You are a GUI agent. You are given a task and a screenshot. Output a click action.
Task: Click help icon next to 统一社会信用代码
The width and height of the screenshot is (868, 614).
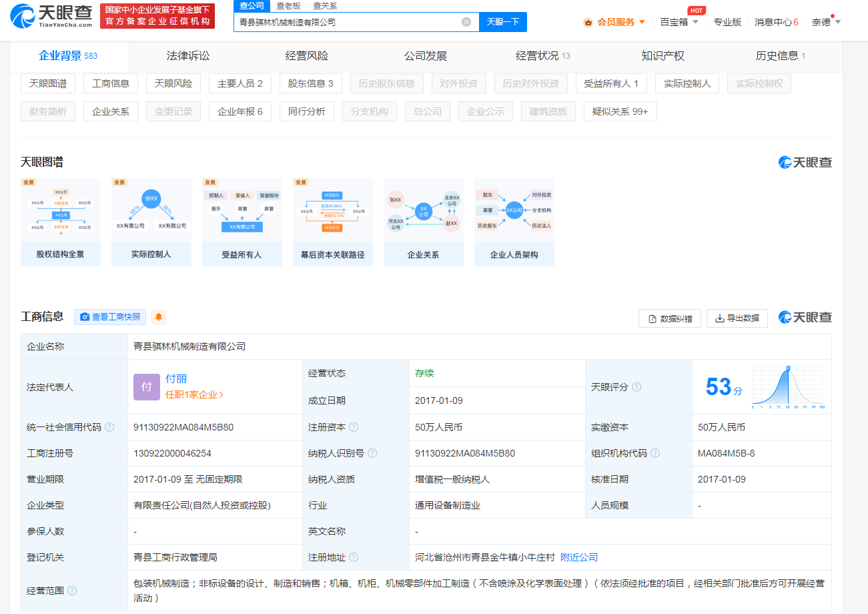pos(109,427)
